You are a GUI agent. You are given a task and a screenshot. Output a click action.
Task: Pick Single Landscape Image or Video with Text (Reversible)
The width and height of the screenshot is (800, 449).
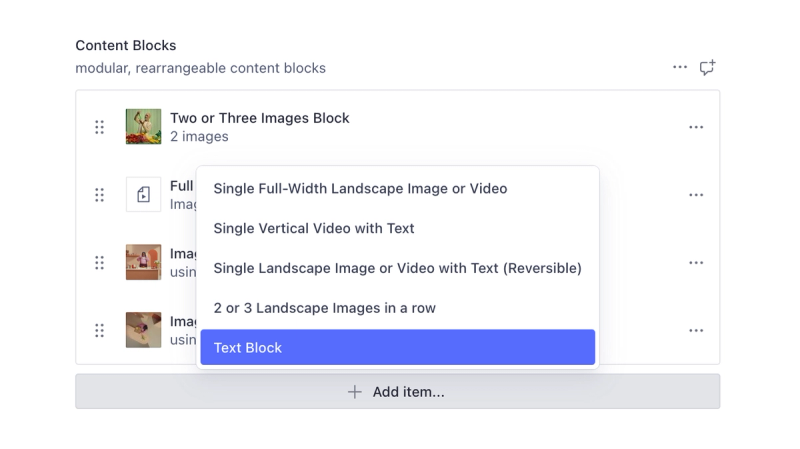397,268
